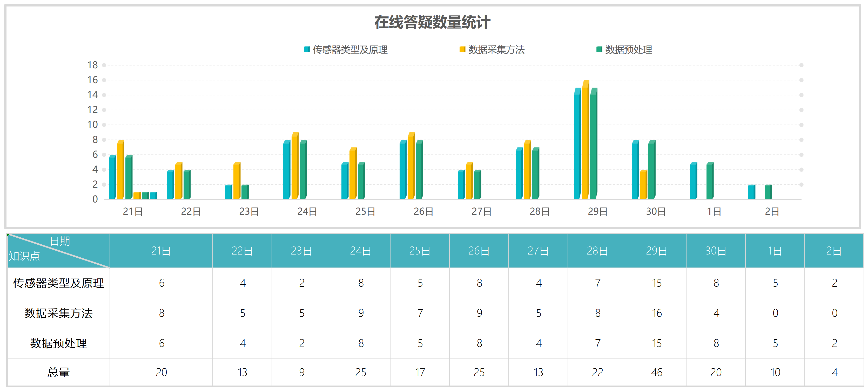Click the teal bar for 2日
The height and width of the screenshot is (391, 868).
point(751,192)
